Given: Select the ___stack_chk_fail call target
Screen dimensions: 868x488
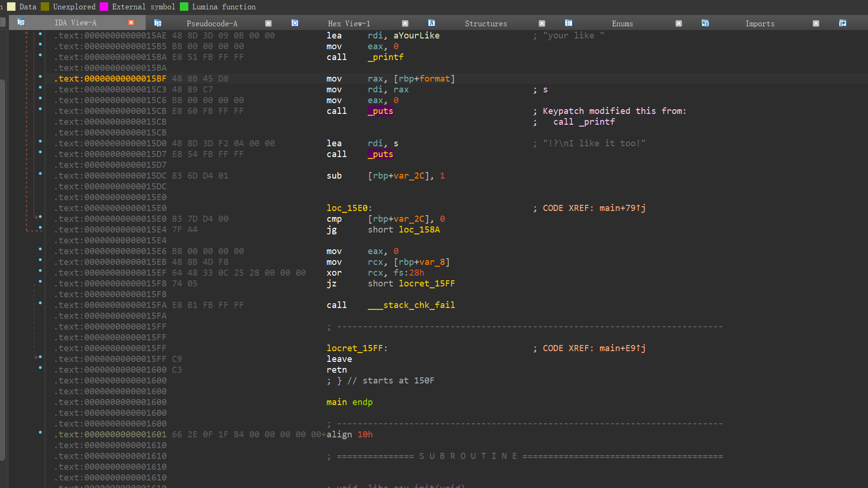Looking at the screenshot, I should point(411,305).
